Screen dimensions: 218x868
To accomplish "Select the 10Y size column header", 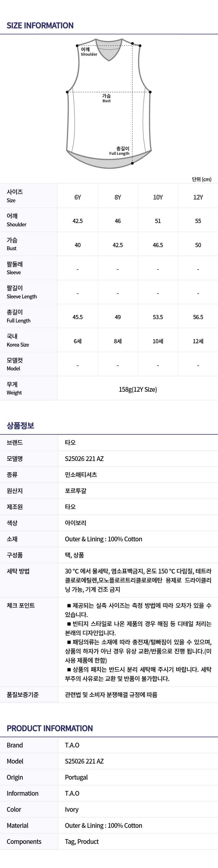I will pos(158,197).
